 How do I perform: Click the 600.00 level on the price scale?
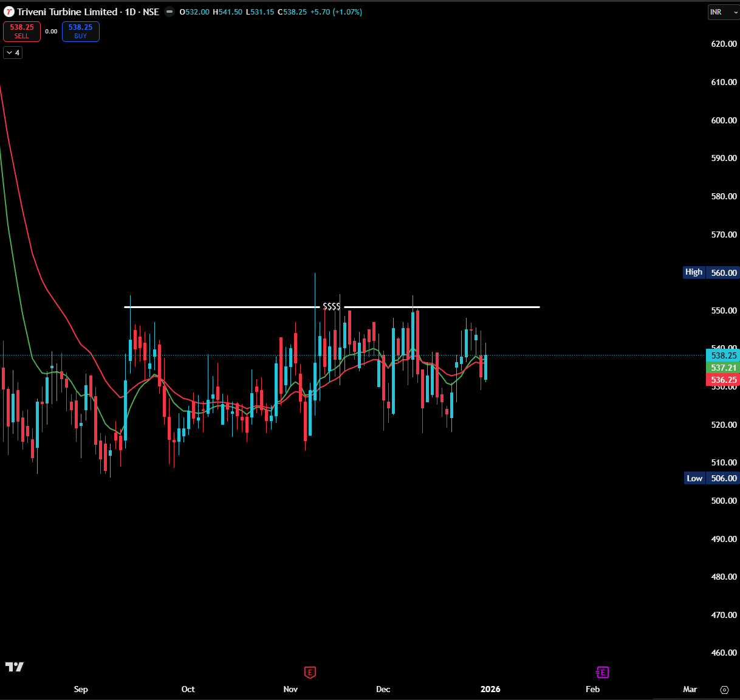(x=724, y=120)
